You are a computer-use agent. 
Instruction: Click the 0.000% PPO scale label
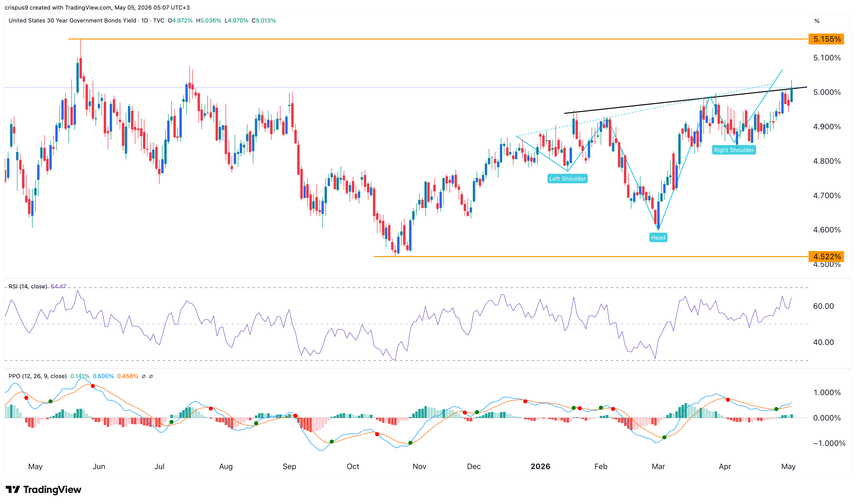pyautogui.click(x=827, y=418)
